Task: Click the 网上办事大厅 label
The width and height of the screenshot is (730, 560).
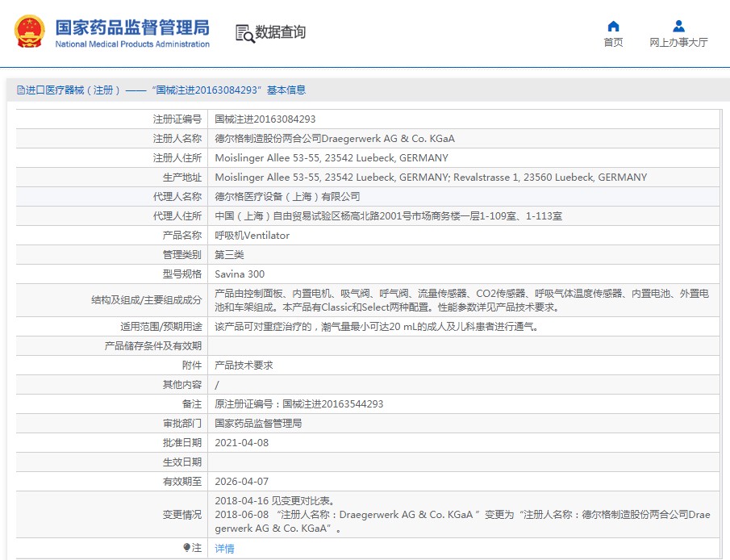Action: 678,43
